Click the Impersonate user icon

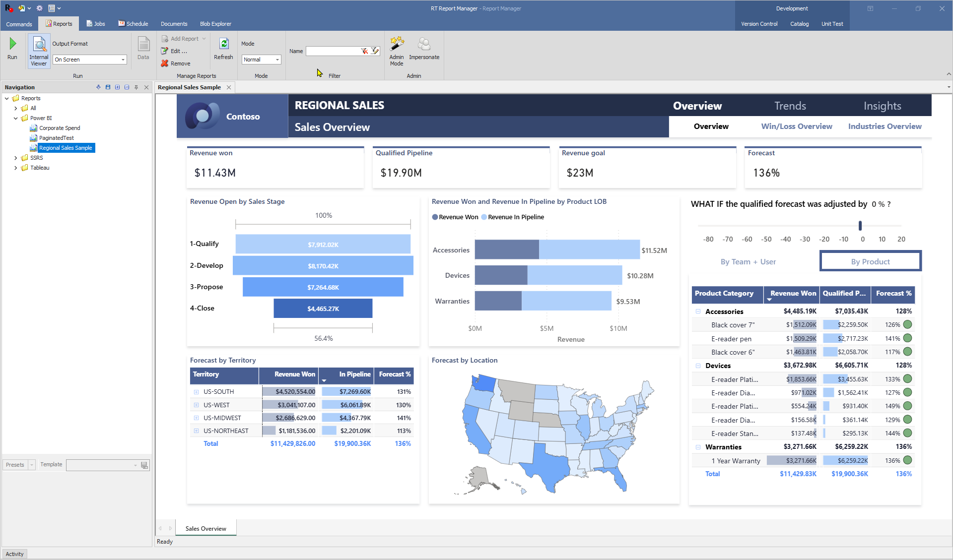(424, 44)
